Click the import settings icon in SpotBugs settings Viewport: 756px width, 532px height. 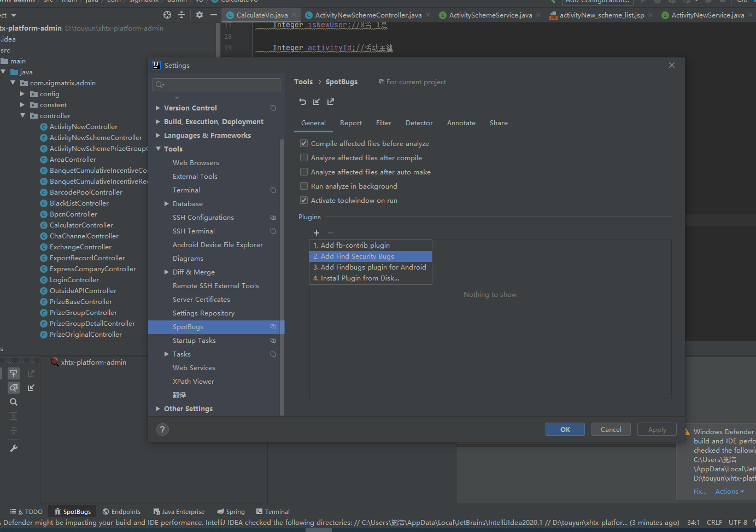(x=317, y=102)
